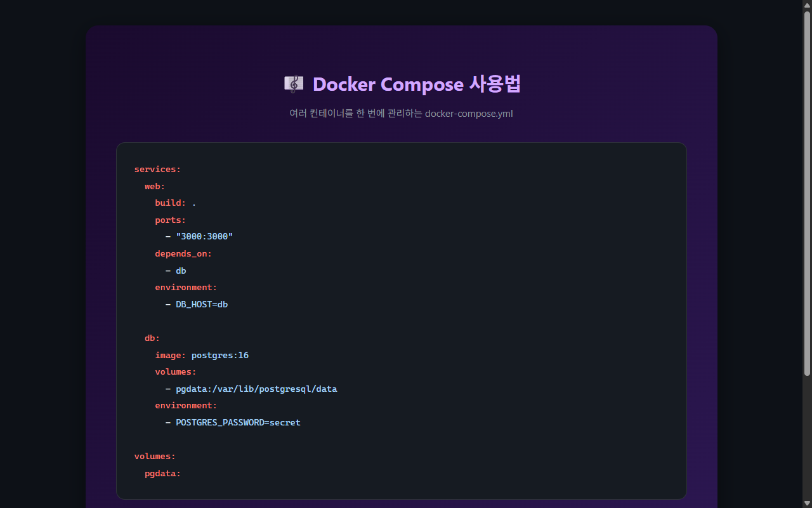
Task: Select the "ports:" key under web
Action: [170, 220]
